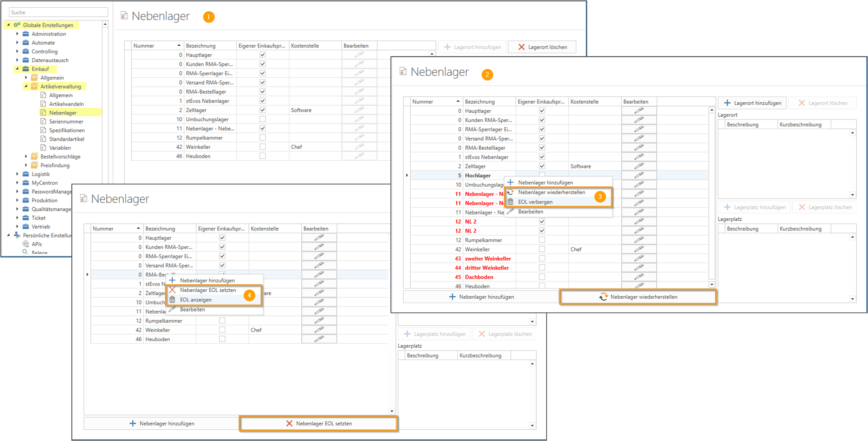The image size is (868, 441).
Task: Click the Globale Einstellungen gears icon
Action: [x=17, y=25]
